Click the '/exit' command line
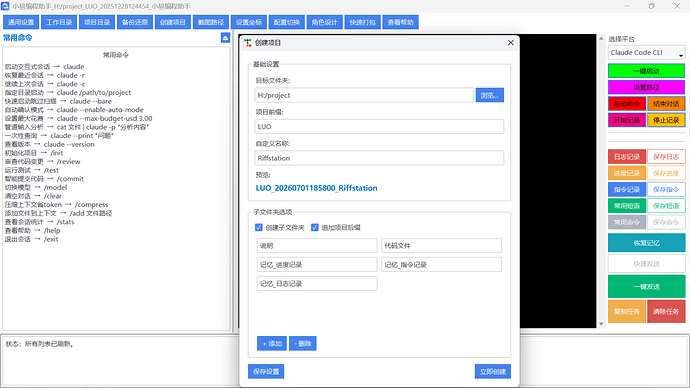690x388 pixels. [x=31, y=239]
